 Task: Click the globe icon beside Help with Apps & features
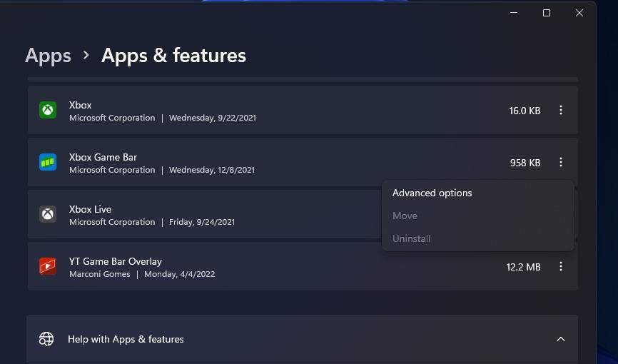click(46, 339)
